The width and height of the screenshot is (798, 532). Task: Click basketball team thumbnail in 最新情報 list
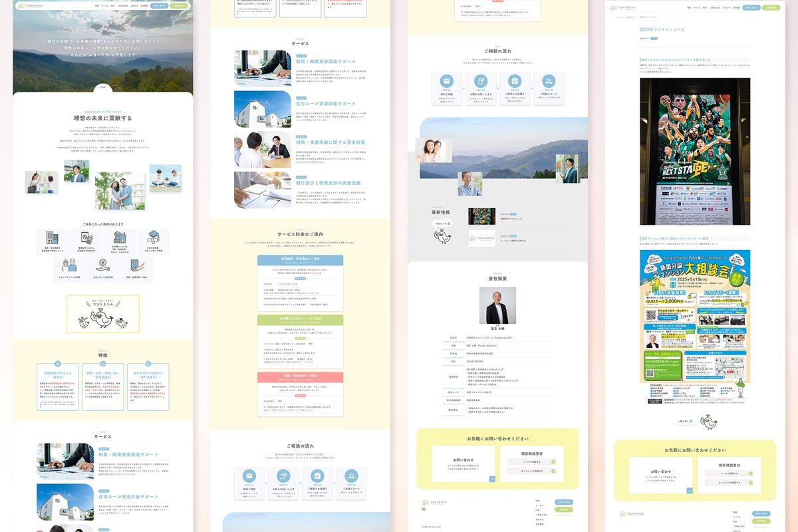tap(481, 216)
